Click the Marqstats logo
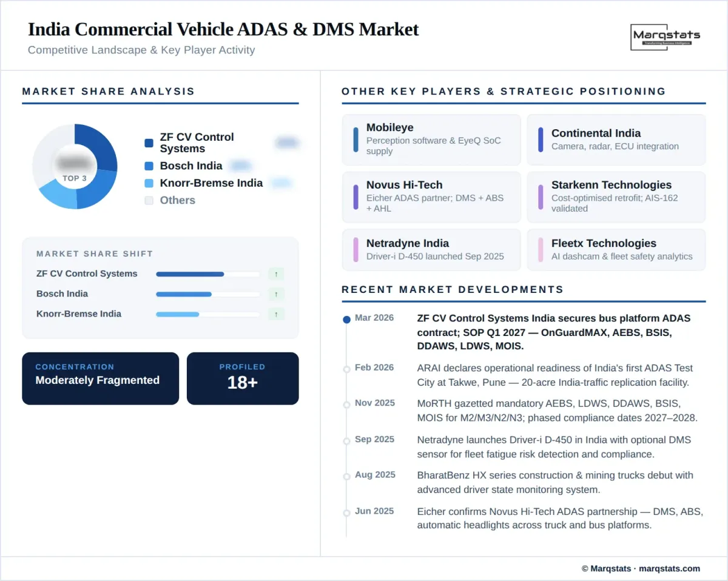Viewport: 728px width, 581px height. pos(666,36)
